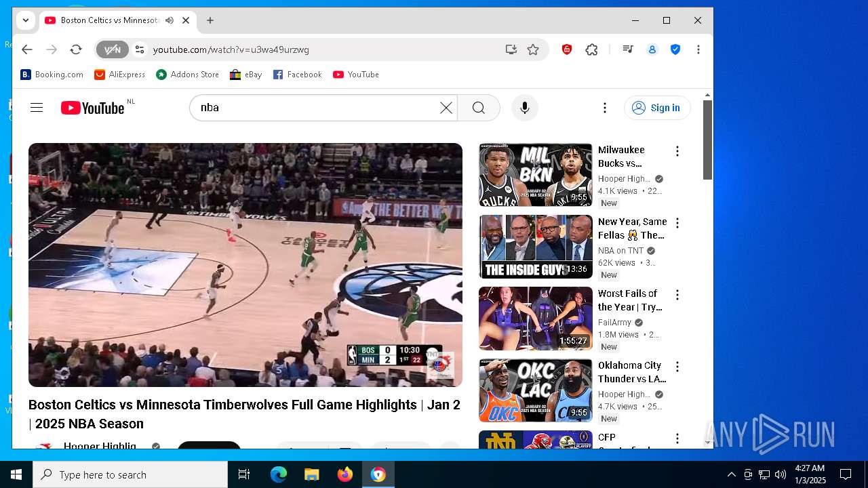Screen dimensions: 868x488
Task: Mute the tab via speaker icon
Action: pyautogui.click(x=170, y=20)
